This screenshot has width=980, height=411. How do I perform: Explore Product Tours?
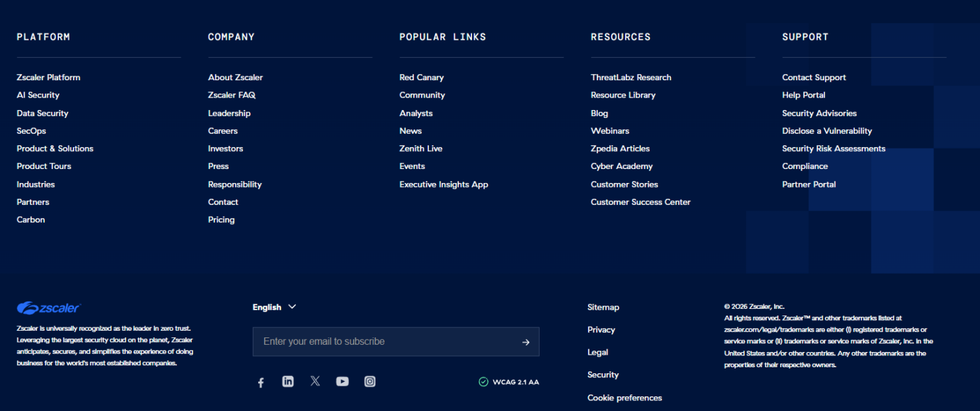point(44,166)
